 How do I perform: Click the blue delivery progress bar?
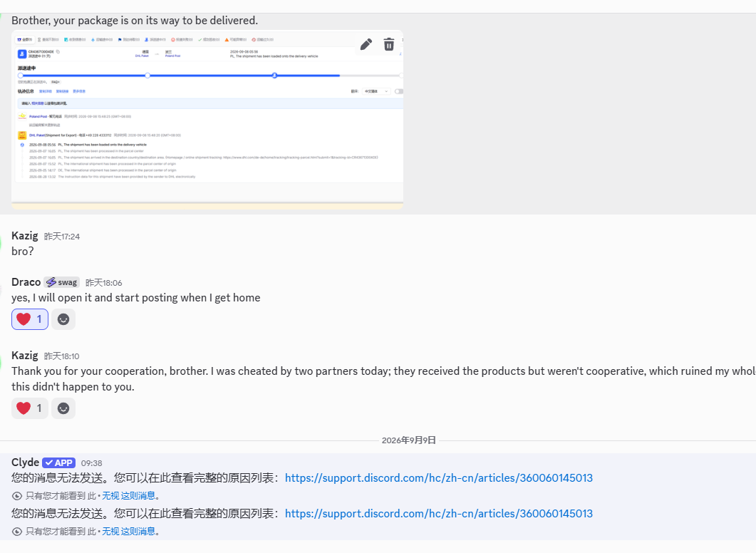(x=180, y=76)
